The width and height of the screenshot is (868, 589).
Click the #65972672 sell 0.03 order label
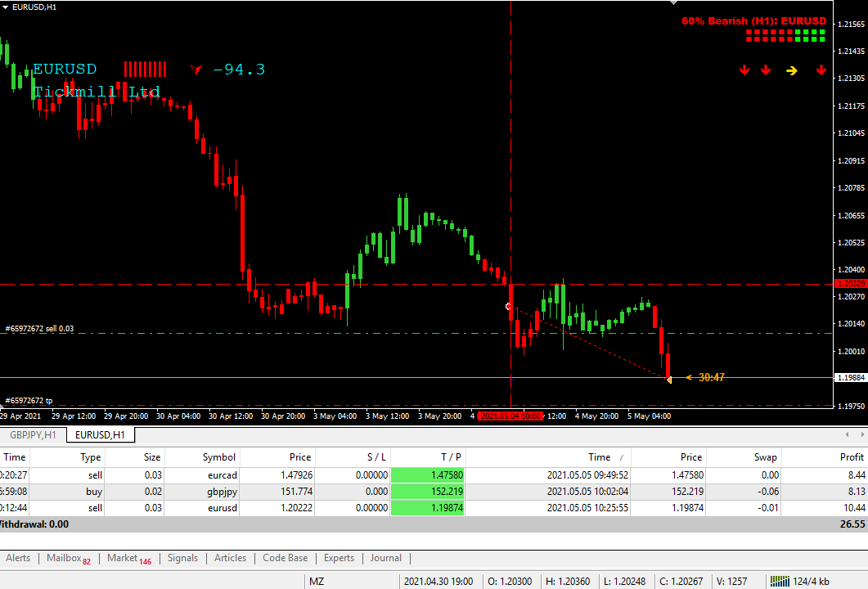coord(39,329)
